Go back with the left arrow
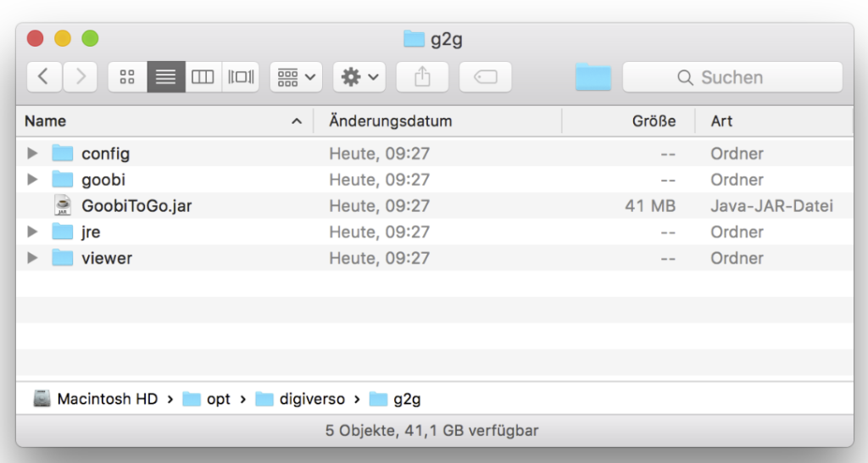Image resolution: width=868 pixels, height=463 pixels. pyautogui.click(x=44, y=77)
